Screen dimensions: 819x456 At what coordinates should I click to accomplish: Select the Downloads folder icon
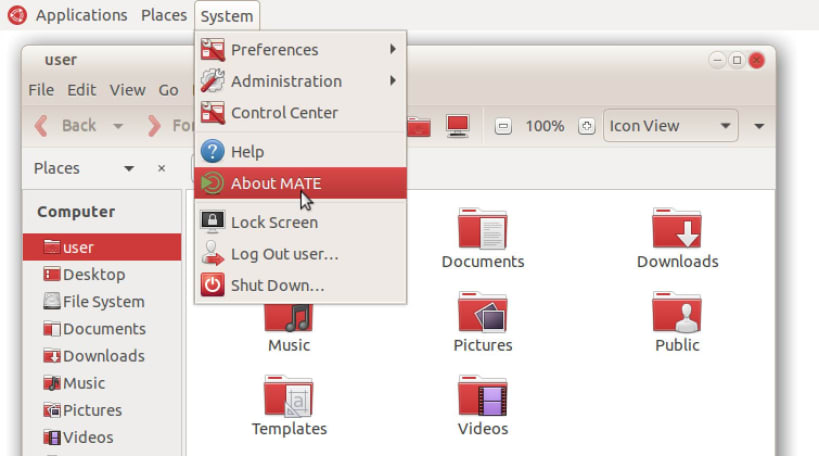[677, 229]
